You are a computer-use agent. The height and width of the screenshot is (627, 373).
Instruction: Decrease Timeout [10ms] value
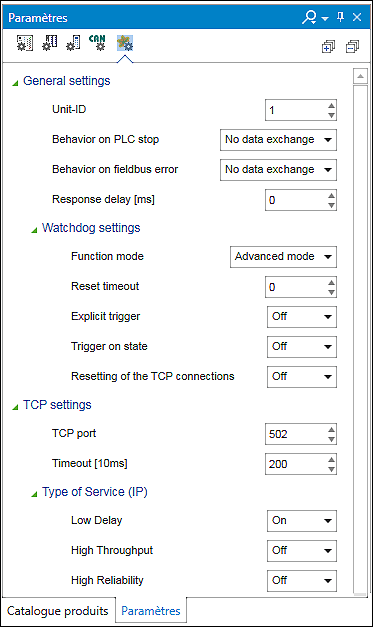(x=331, y=469)
